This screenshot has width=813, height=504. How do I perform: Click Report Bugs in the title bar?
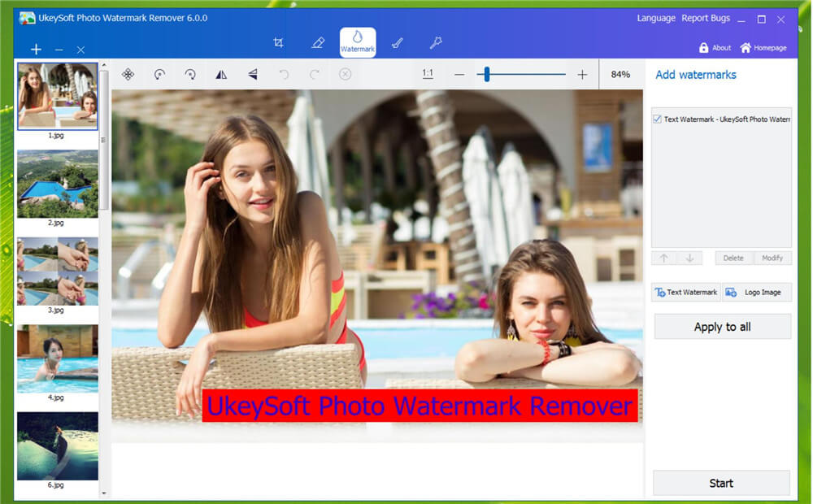pos(704,18)
